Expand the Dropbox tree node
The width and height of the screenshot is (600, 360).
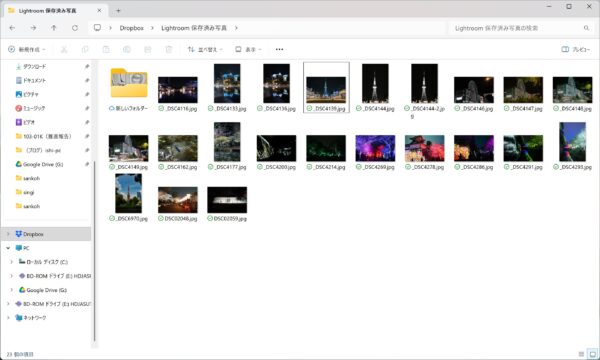8,234
